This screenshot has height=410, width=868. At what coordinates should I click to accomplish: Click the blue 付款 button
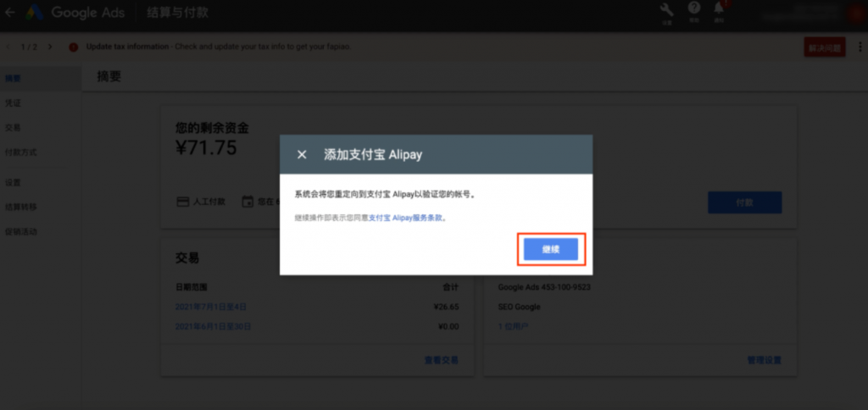click(x=744, y=202)
